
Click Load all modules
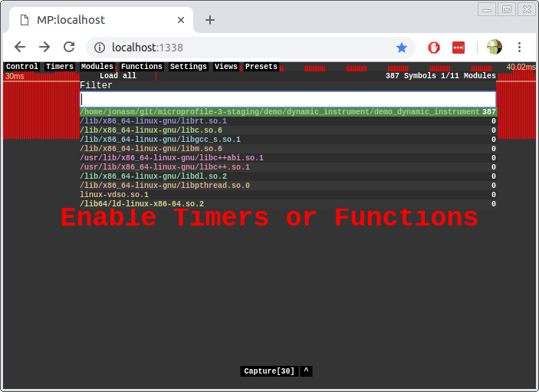pyautogui.click(x=118, y=76)
